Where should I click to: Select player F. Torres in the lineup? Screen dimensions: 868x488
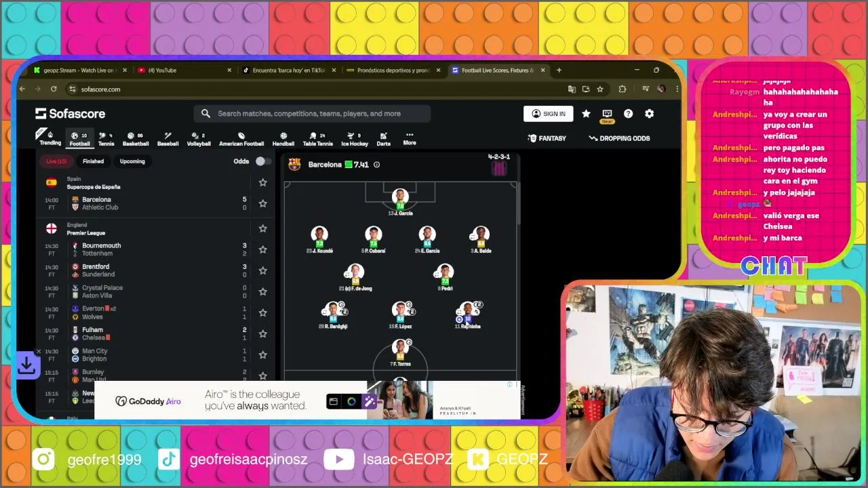click(400, 353)
